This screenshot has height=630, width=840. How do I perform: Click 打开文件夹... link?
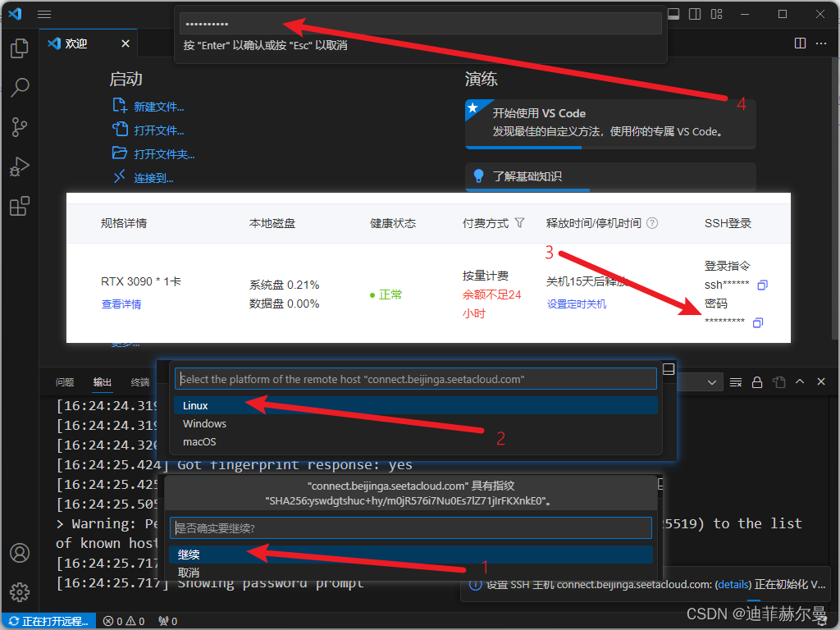pos(164,154)
